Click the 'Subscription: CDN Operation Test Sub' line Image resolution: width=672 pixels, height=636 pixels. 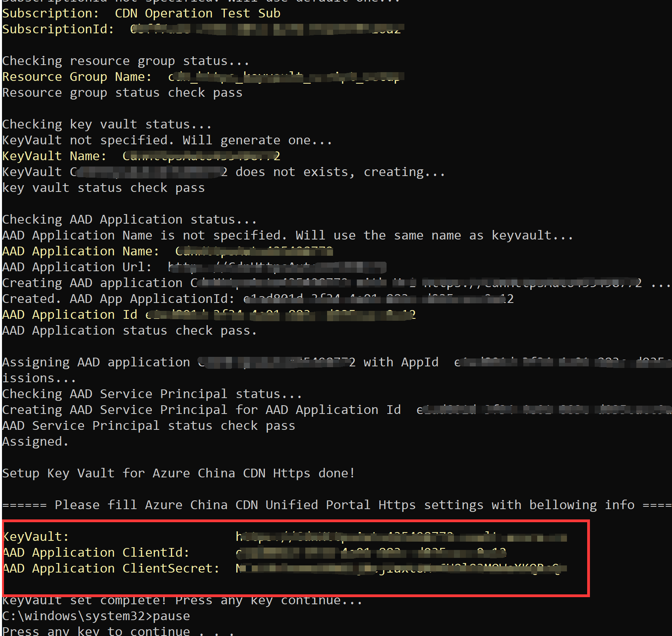[142, 13]
